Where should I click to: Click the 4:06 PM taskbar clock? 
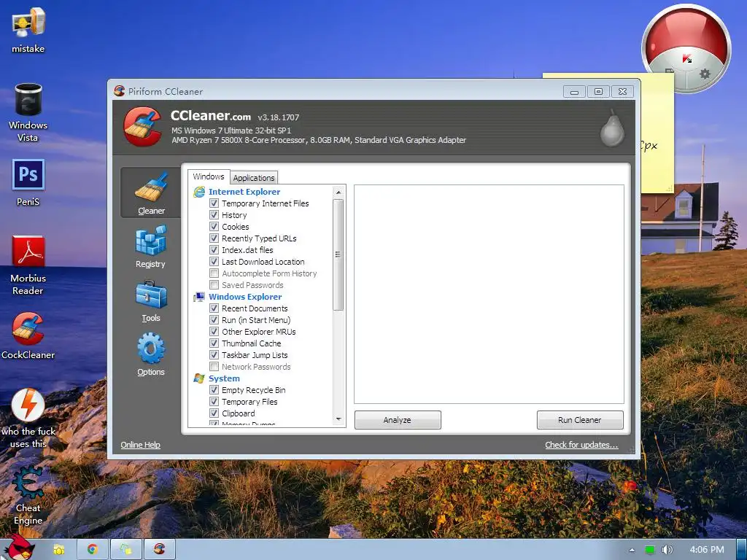(x=706, y=550)
